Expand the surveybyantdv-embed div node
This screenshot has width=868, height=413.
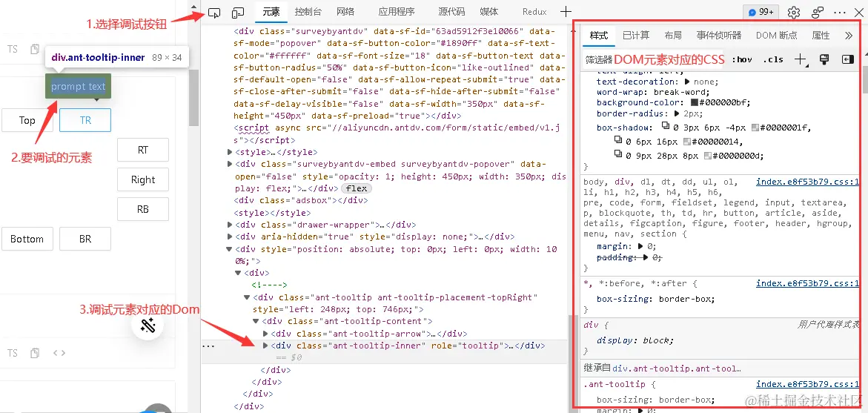(231, 164)
